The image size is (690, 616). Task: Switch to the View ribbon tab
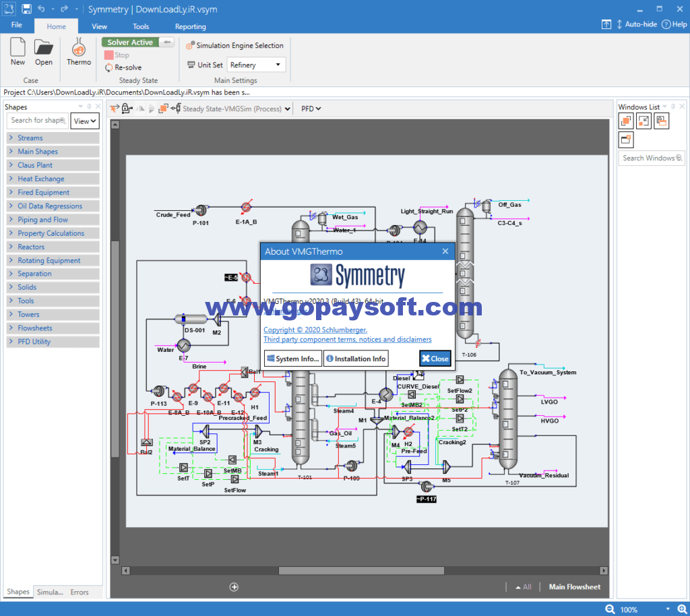[99, 26]
